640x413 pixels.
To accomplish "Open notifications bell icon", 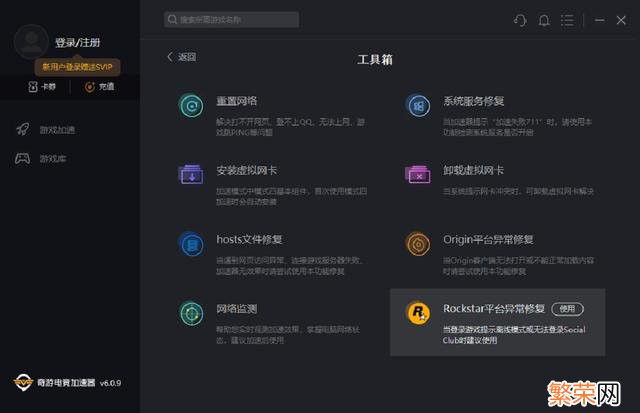I will [x=544, y=20].
